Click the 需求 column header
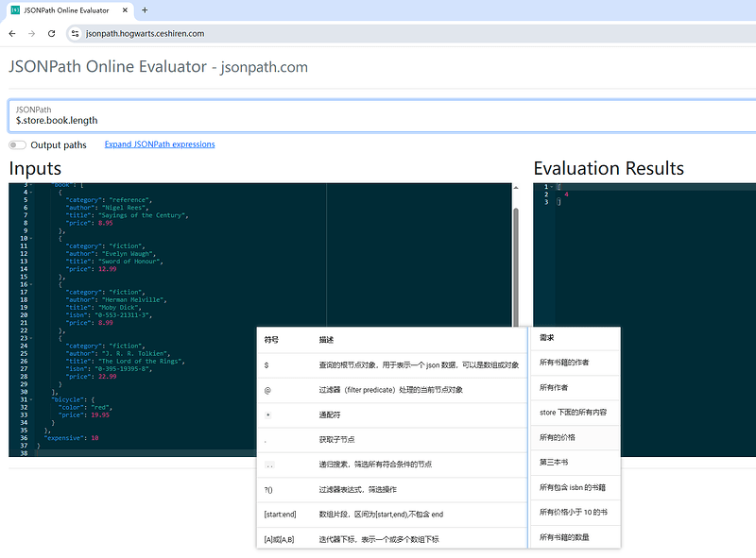This screenshot has height=558, width=756. [547, 338]
